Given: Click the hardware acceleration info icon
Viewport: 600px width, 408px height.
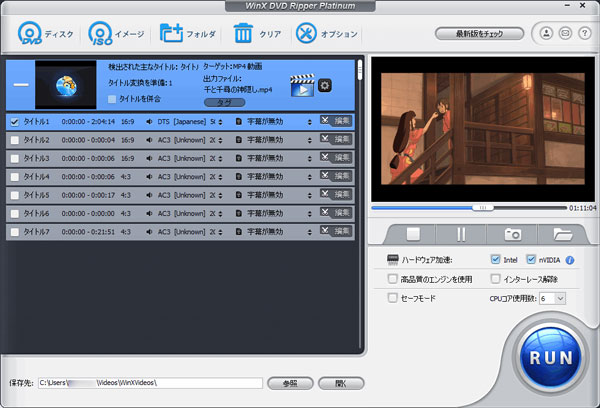Looking at the screenshot, I should [x=570, y=260].
